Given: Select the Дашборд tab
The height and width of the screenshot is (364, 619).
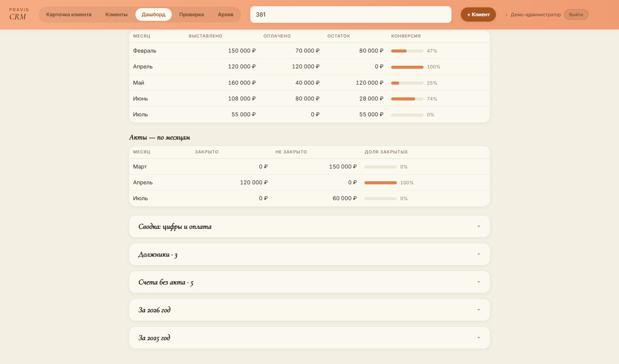Looking at the screenshot, I should 154,15.
